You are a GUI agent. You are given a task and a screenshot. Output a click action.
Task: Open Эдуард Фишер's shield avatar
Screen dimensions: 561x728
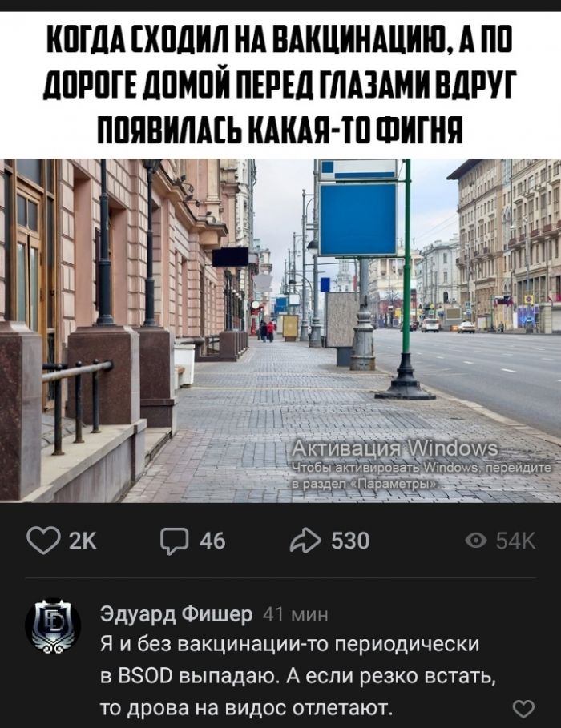pos(53,626)
